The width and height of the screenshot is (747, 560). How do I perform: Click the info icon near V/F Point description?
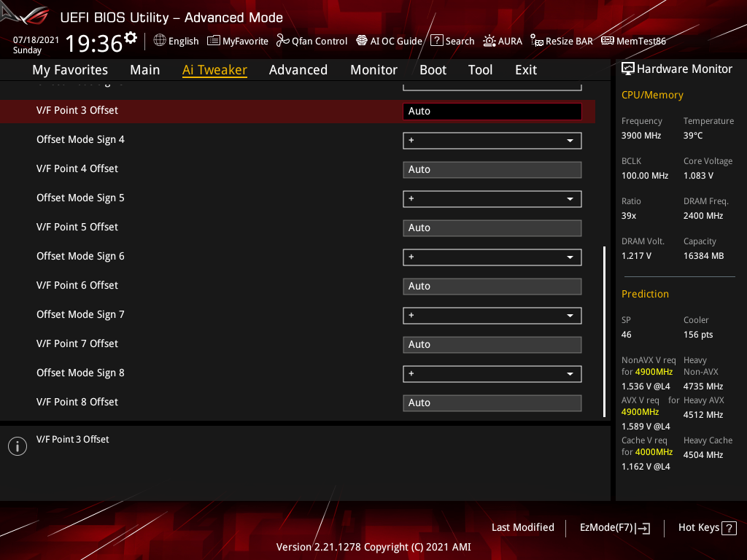click(x=17, y=446)
